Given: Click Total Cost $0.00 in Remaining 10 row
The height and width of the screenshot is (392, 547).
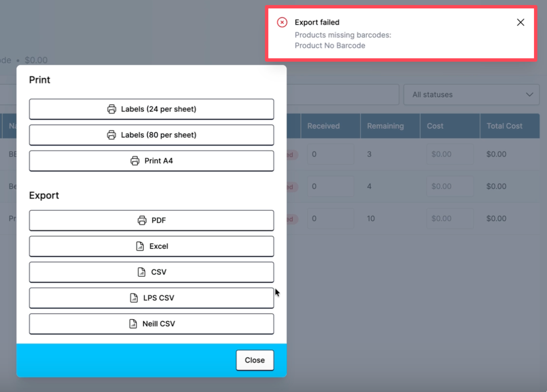Looking at the screenshot, I should click(496, 218).
